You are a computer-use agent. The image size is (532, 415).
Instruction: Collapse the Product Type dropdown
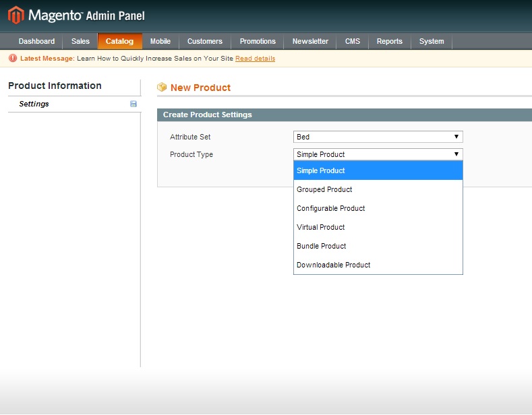(378, 154)
